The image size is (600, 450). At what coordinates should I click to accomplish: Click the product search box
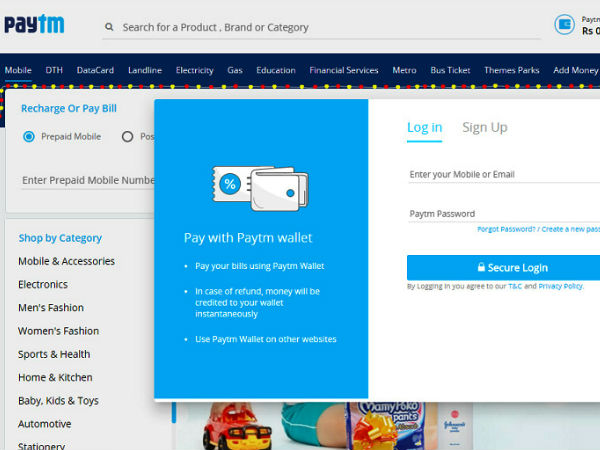330,27
